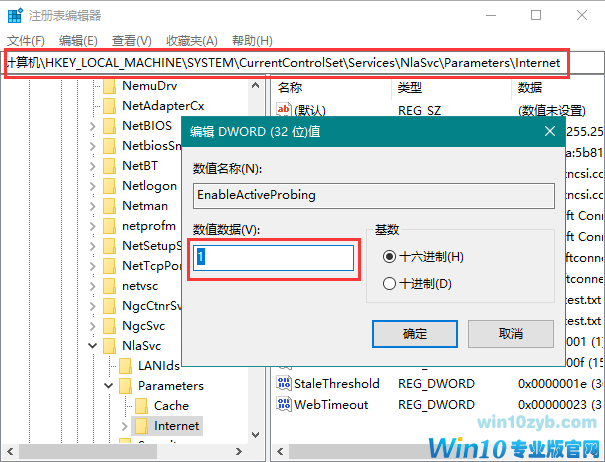
Task: Select the Internet folder icon
Action: [141, 426]
